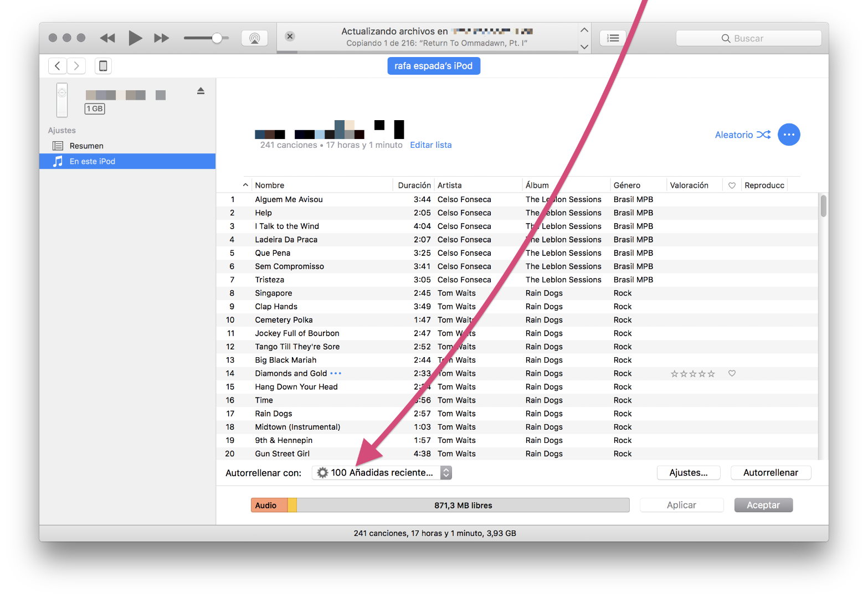Screen dimensions: 868x598
Task: Select song Gun Street Girl
Action: coord(517,454)
